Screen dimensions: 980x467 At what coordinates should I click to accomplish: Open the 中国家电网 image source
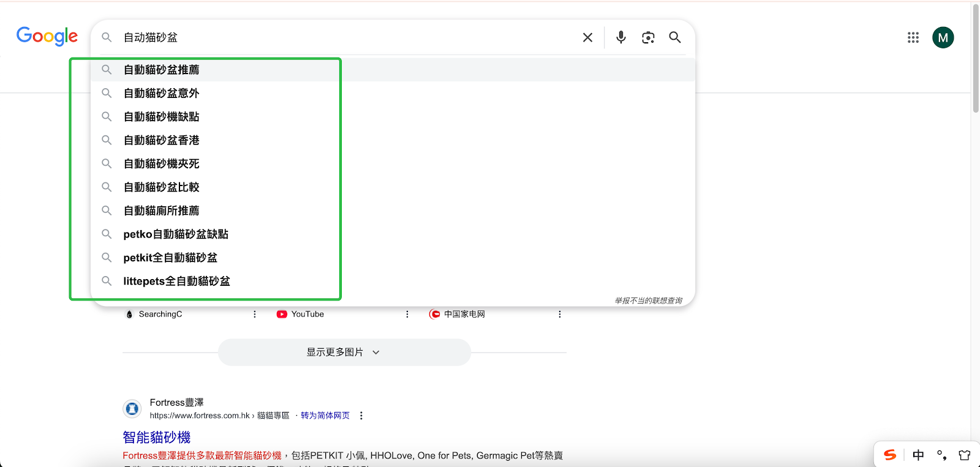click(457, 314)
